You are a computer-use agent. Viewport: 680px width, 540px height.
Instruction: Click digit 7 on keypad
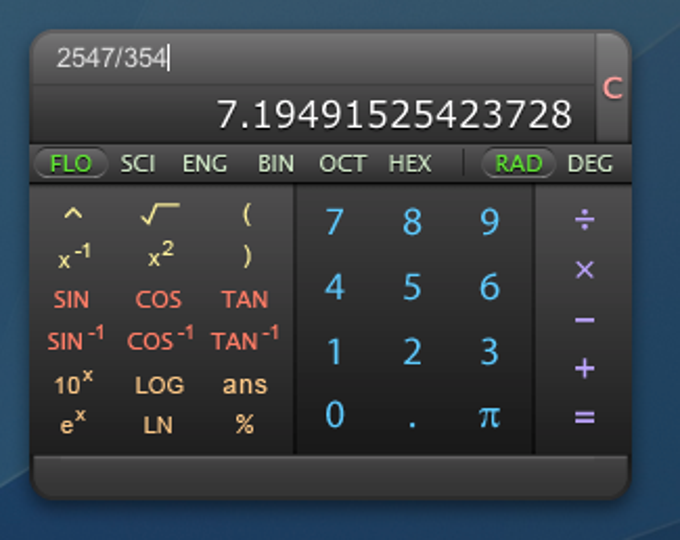pos(334,222)
